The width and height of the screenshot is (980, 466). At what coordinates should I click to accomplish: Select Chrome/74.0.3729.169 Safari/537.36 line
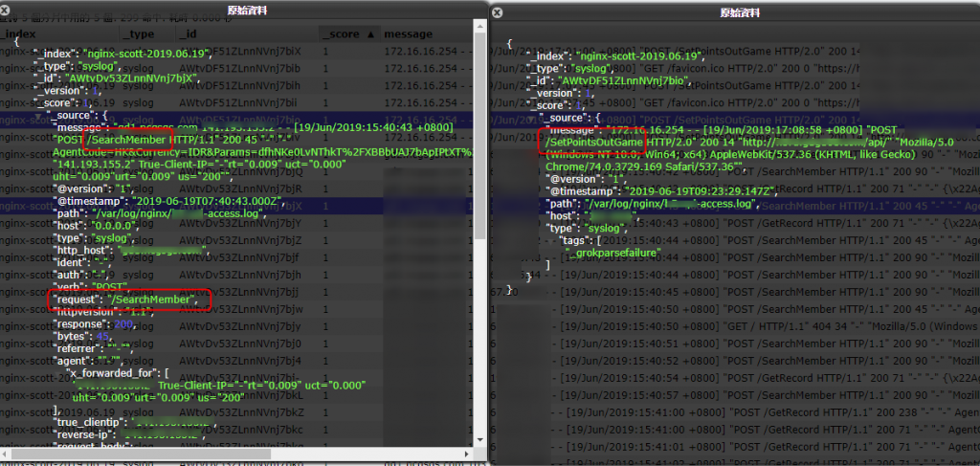pyautogui.click(x=644, y=166)
